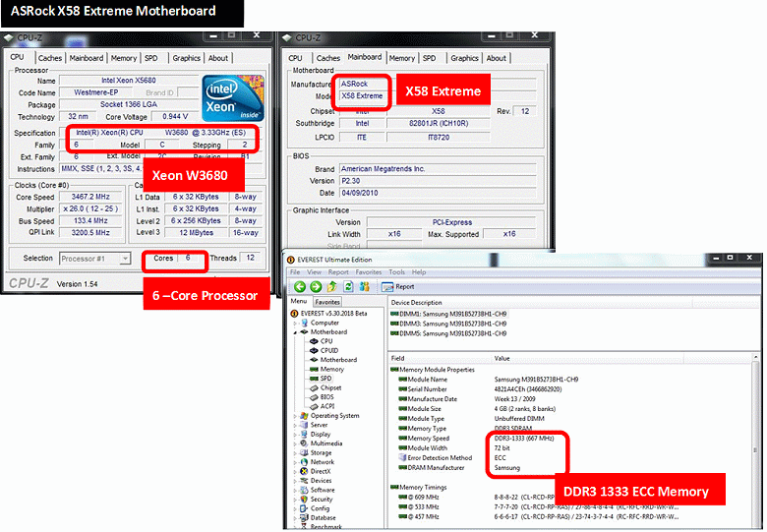Expand the Database tree node

[x=295, y=518]
